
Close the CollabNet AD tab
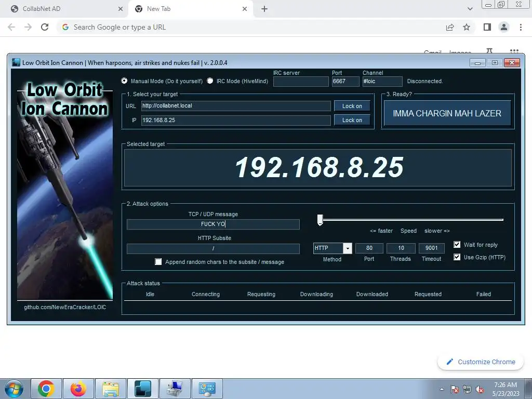click(121, 9)
